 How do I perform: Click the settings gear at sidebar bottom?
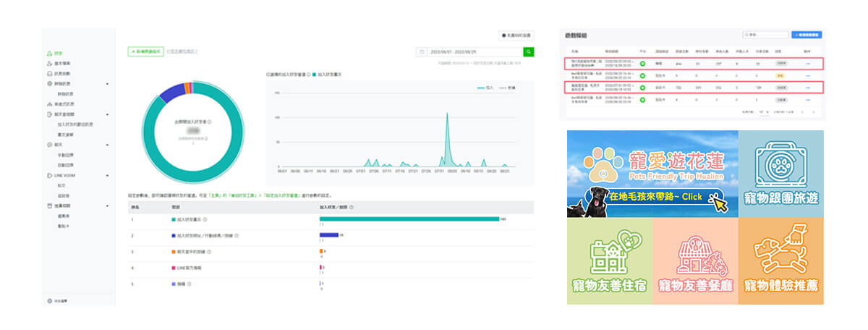click(48, 300)
